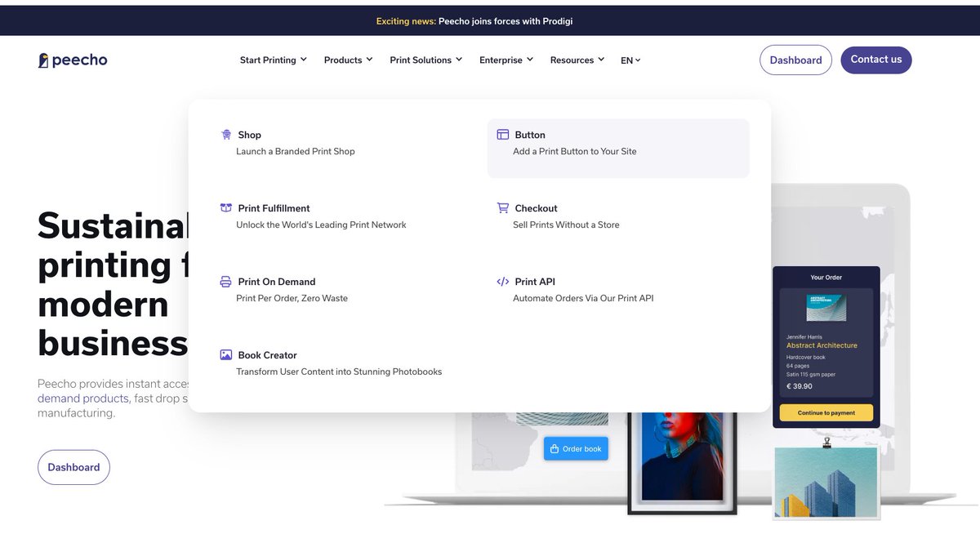The height and width of the screenshot is (534, 980).
Task: Click the bag icon on Order book
Action: (555, 449)
